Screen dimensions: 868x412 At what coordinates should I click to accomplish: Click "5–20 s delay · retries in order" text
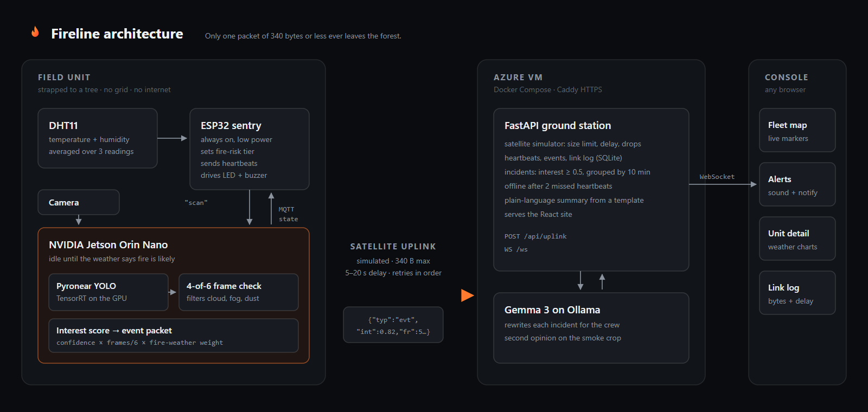[393, 273]
